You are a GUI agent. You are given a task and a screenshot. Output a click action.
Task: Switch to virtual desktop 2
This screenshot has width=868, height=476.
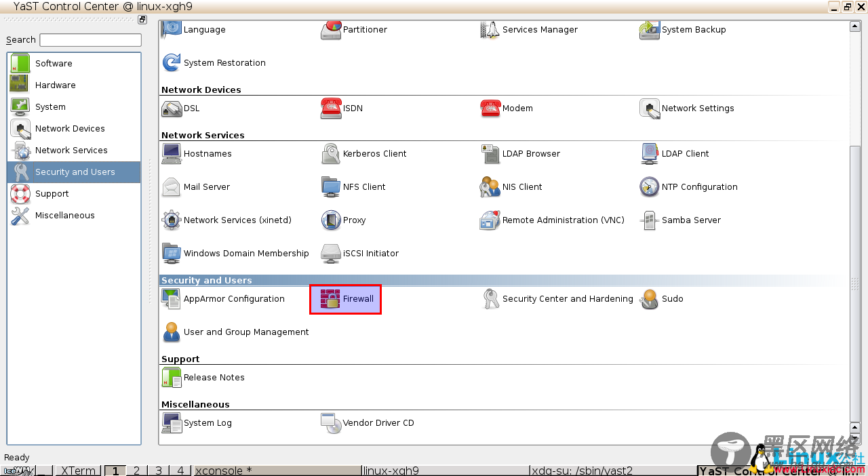(136, 471)
